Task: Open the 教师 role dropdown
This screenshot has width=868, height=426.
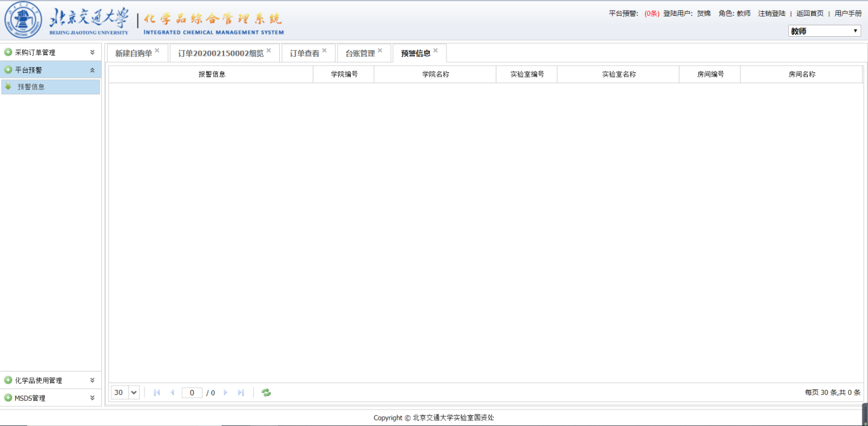Action: pos(824,31)
